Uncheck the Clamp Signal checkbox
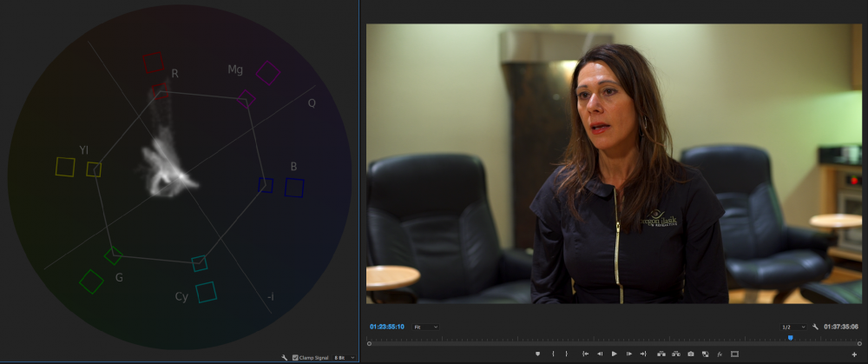This screenshot has width=868, height=364. [x=296, y=357]
